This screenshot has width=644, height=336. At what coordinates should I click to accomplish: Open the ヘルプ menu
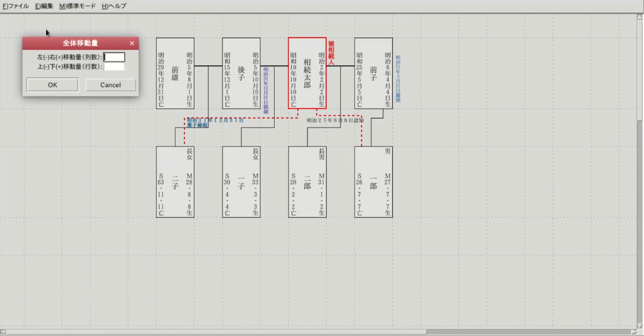114,6
